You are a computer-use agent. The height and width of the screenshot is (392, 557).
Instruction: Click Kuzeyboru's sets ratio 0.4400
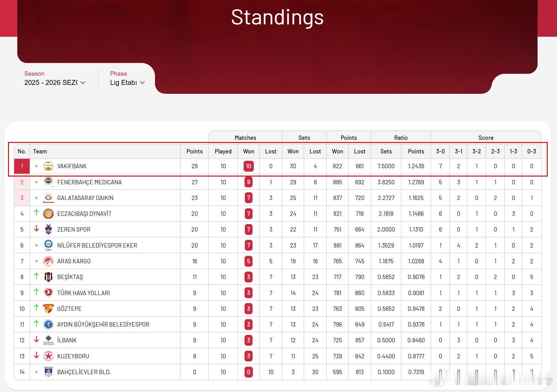(x=386, y=356)
